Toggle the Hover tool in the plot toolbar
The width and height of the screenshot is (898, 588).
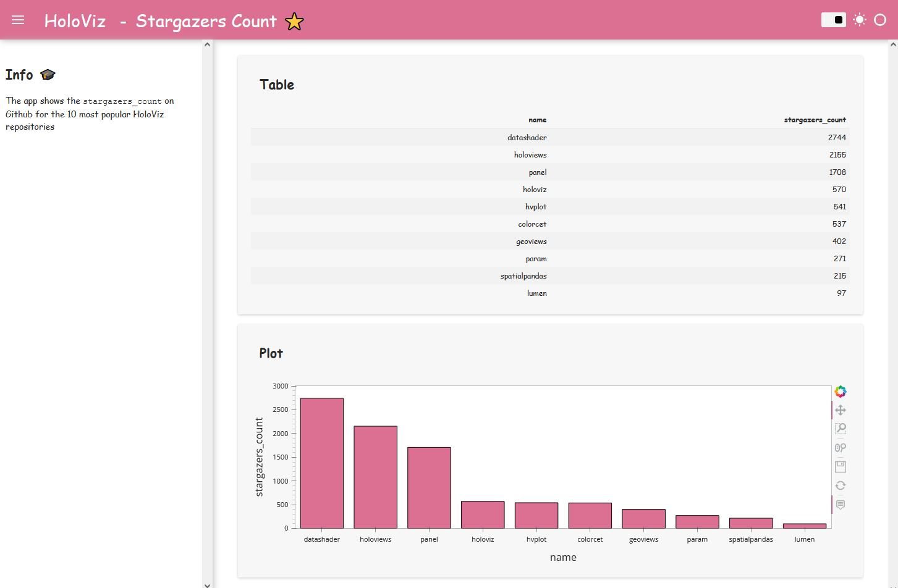pos(841,505)
